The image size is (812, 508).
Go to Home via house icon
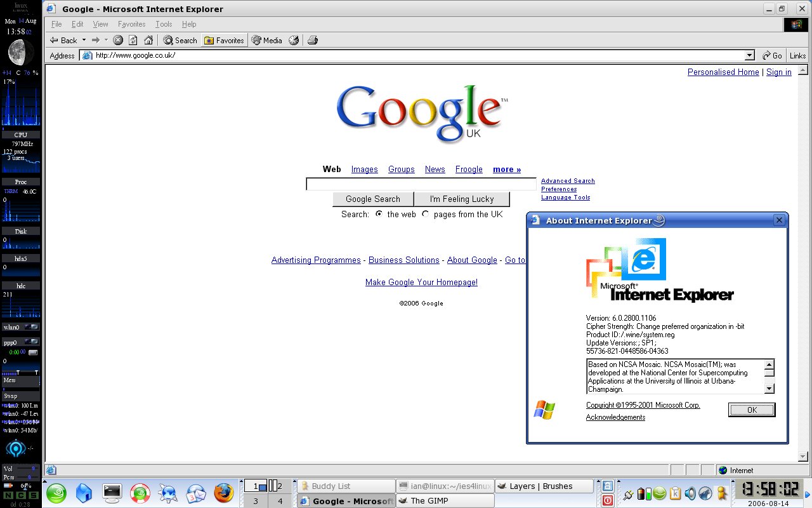tap(148, 40)
